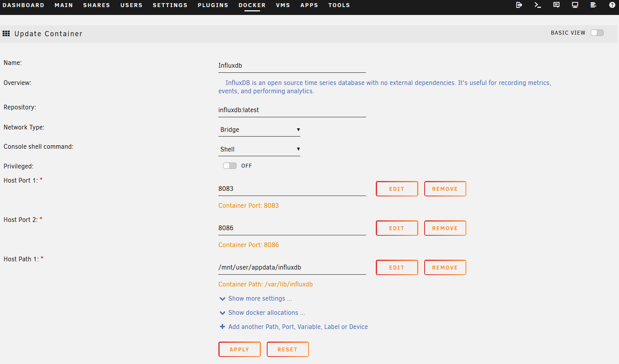Image resolution: width=619 pixels, height=364 pixels.
Task: Click the Apply button
Action: (x=239, y=349)
